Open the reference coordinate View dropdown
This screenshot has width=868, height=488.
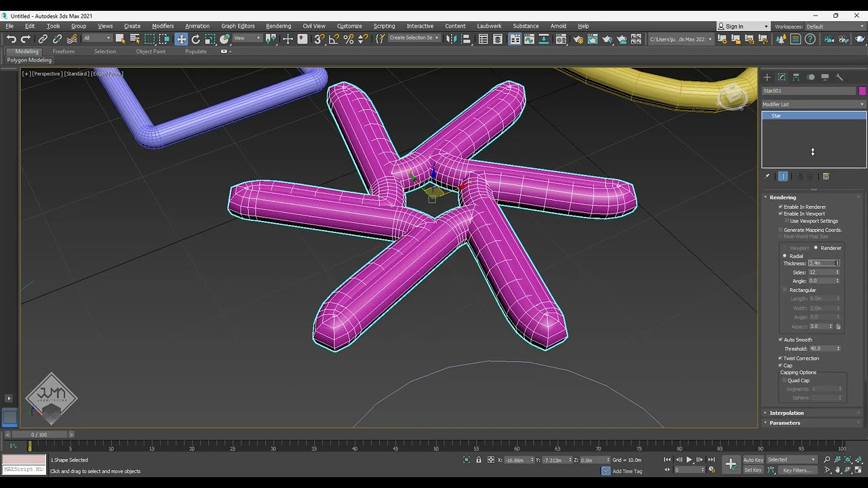pyautogui.click(x=248, y=38)
